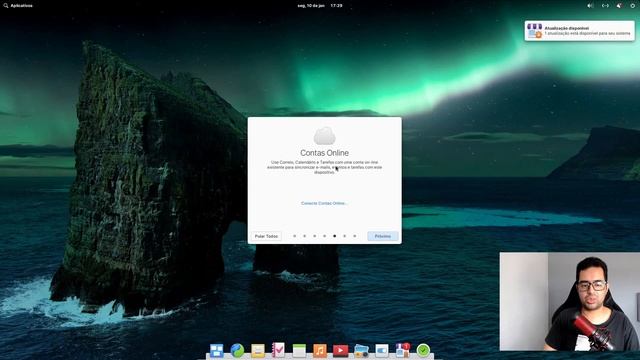Open the session power indicator in top panel
This screenshot has height=360, width=640.
633,6
